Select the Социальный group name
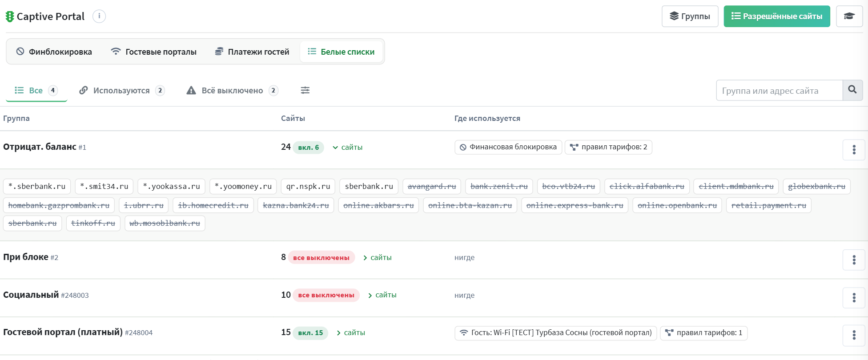 [x=31, y=295]
